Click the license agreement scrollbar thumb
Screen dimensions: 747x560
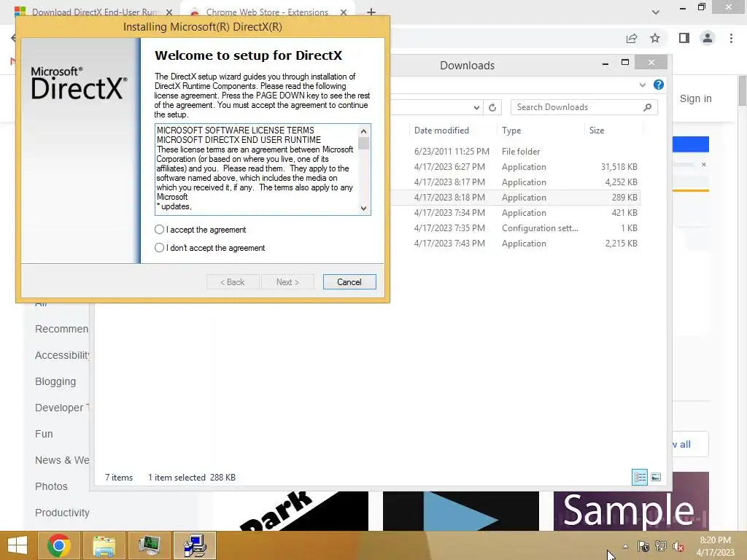pos(363,144)
